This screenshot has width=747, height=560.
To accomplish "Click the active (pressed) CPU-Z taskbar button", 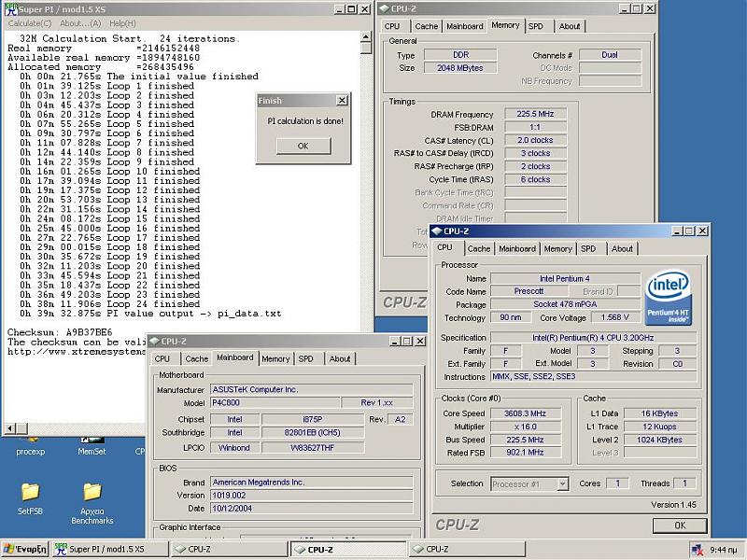I will point(348,549).
